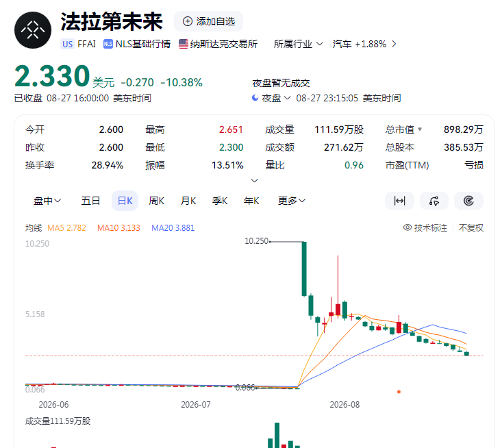Click the 0.066 low-price marker on chart
Image resolution: width=502 pixels, height=448 pixels.
pyautogui.click(x=245, y=388)
